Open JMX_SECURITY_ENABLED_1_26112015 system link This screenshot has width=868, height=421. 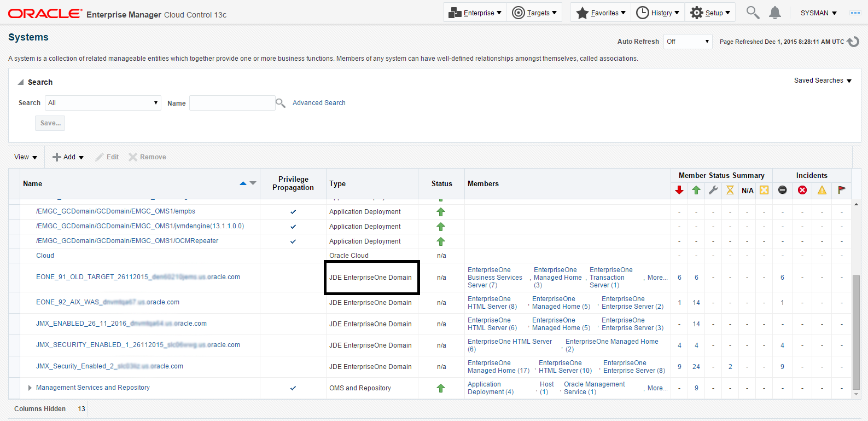(138, 345)
